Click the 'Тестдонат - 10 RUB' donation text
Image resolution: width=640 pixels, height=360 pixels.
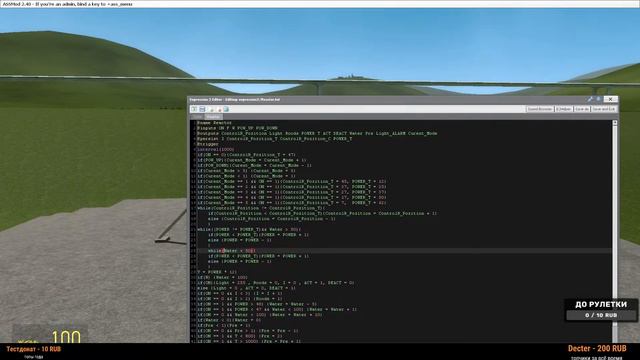point(33,349)
